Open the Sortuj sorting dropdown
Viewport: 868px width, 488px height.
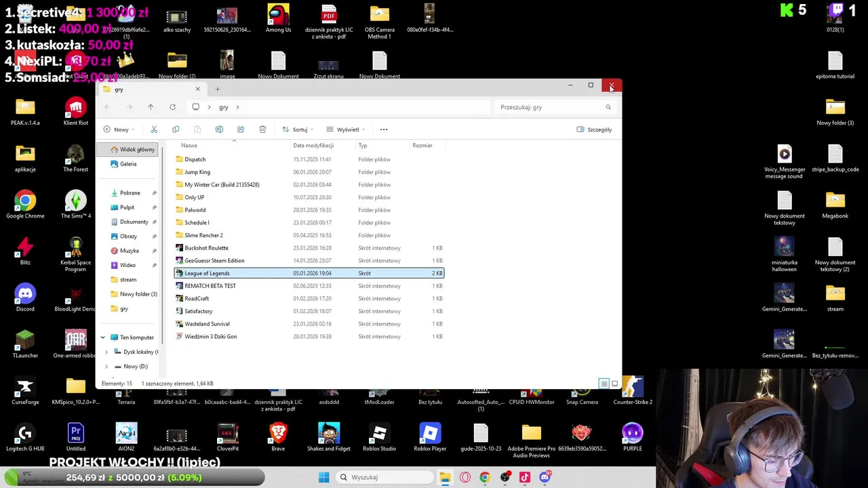click(298, 129)
